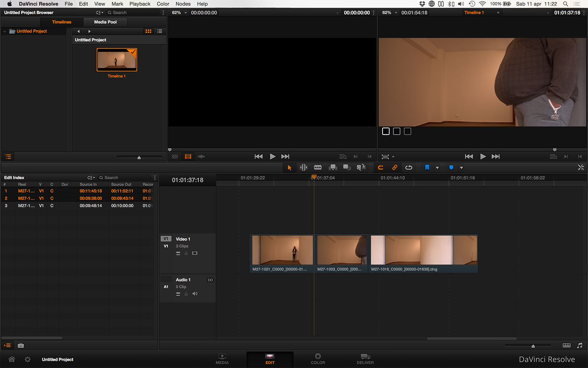Jump to first frame in timeline viewer
This screenshot has width=588, height=368.
469,157
